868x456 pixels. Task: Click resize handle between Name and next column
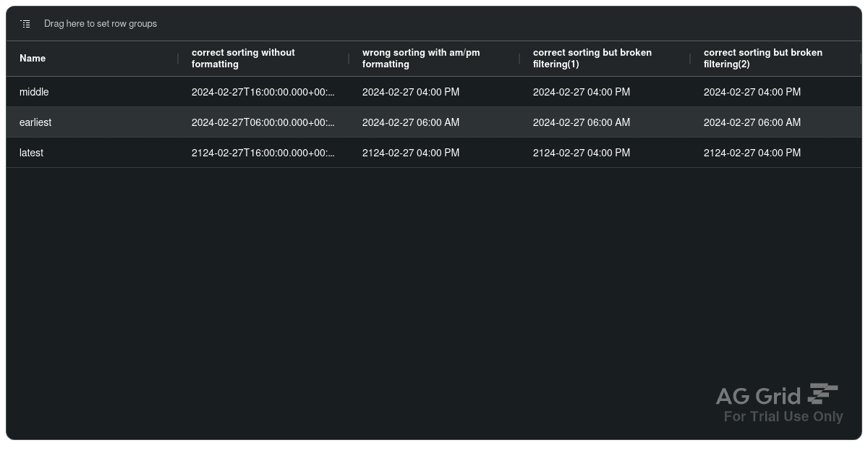point(178,59)
